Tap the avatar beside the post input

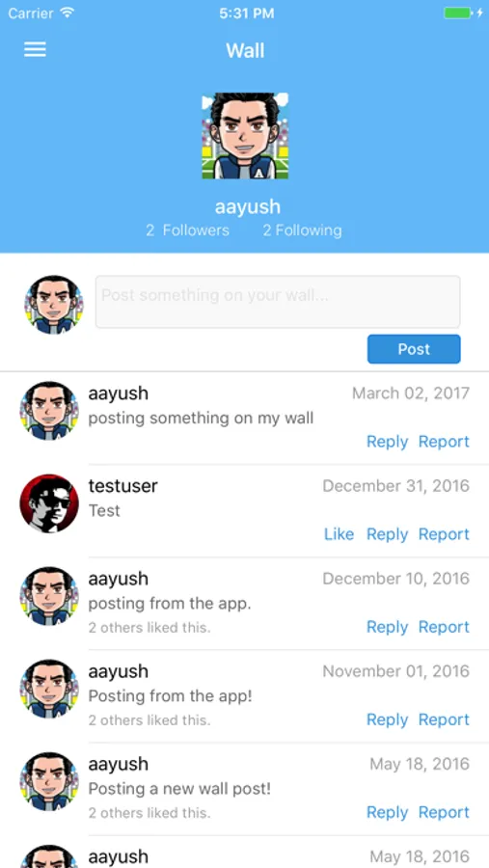click(54, 305)
